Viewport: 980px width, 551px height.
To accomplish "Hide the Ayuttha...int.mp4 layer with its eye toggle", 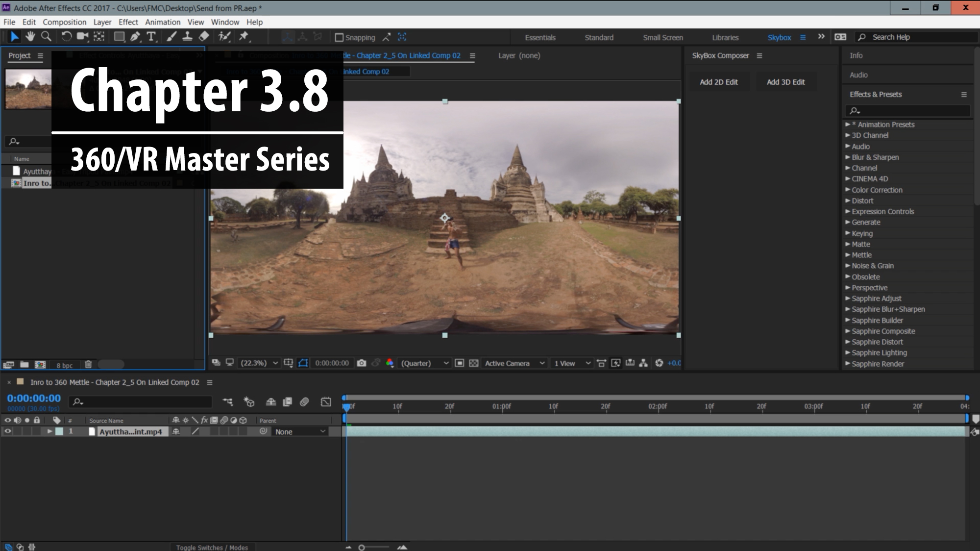I will 8,431.
